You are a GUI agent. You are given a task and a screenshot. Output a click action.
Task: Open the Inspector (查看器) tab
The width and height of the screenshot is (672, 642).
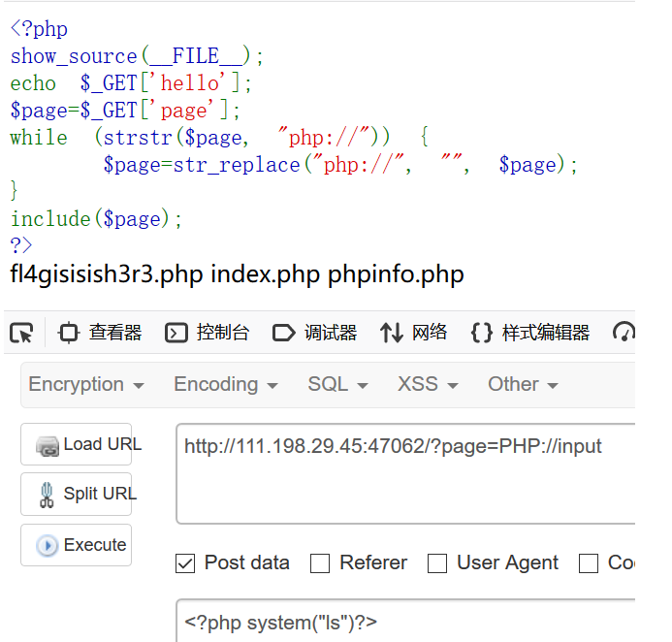100,333
